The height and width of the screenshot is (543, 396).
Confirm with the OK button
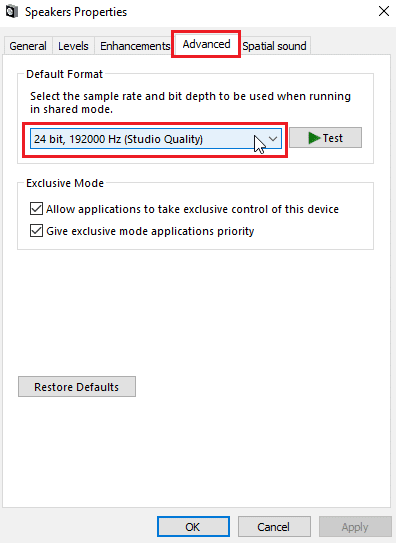(193, 527)
